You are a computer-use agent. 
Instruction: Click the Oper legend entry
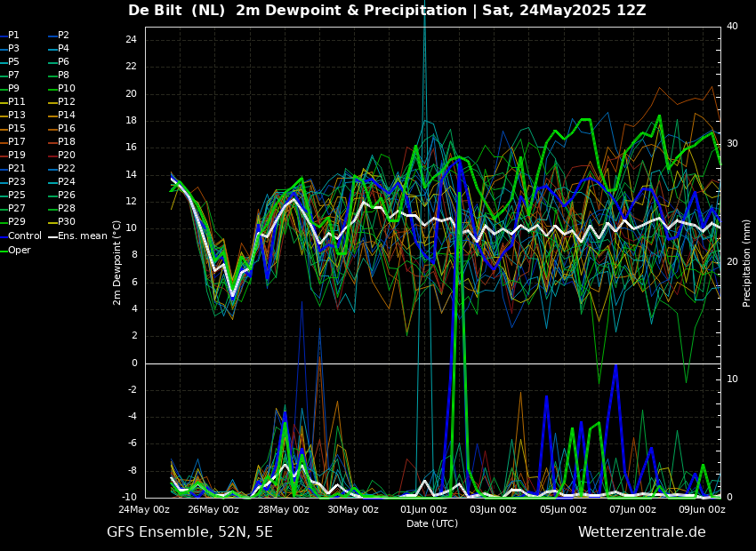(x=19, y=251)
